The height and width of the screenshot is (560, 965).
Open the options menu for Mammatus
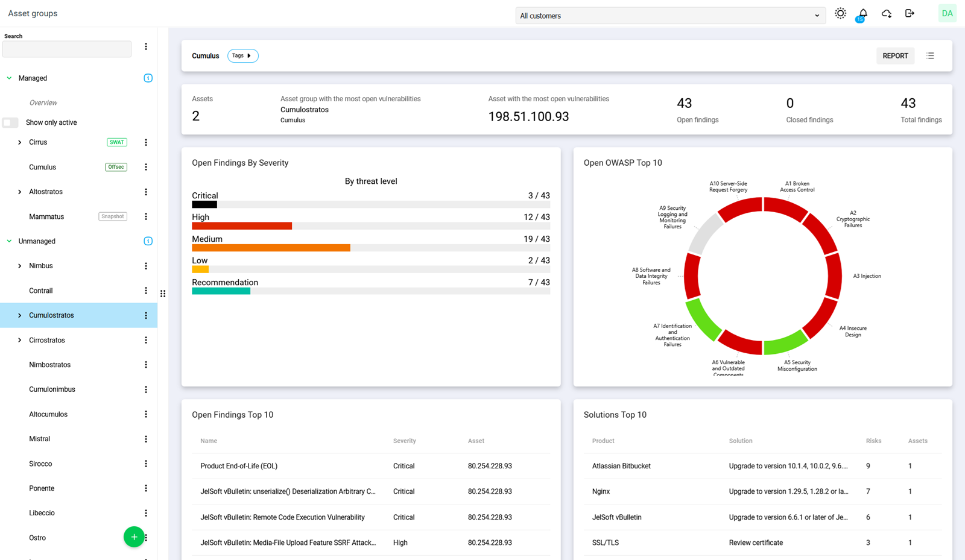145,216
